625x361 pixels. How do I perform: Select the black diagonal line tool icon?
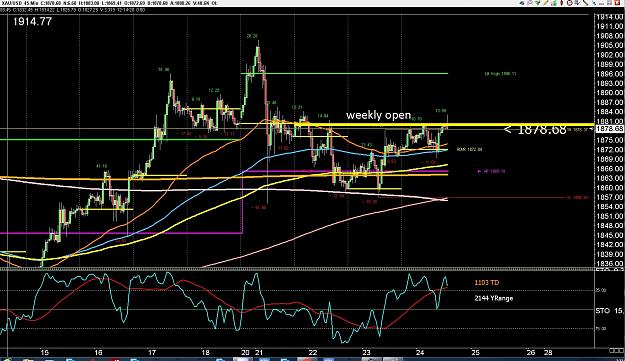[586, 2]
